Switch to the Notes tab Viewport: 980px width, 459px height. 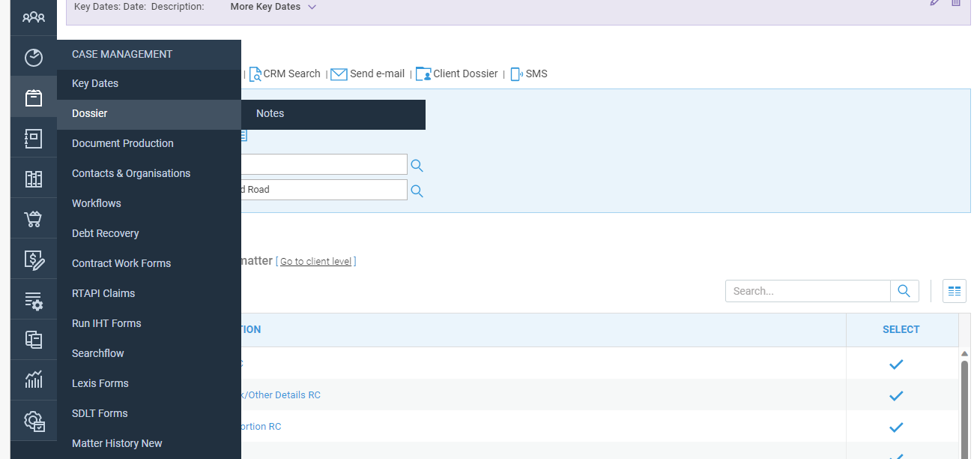[x=270, y=113]
